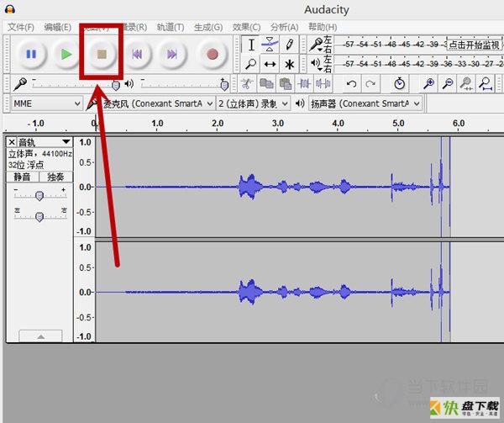
Task: Click the 5.0 mark on the timeline ruler
Action: 398,124
